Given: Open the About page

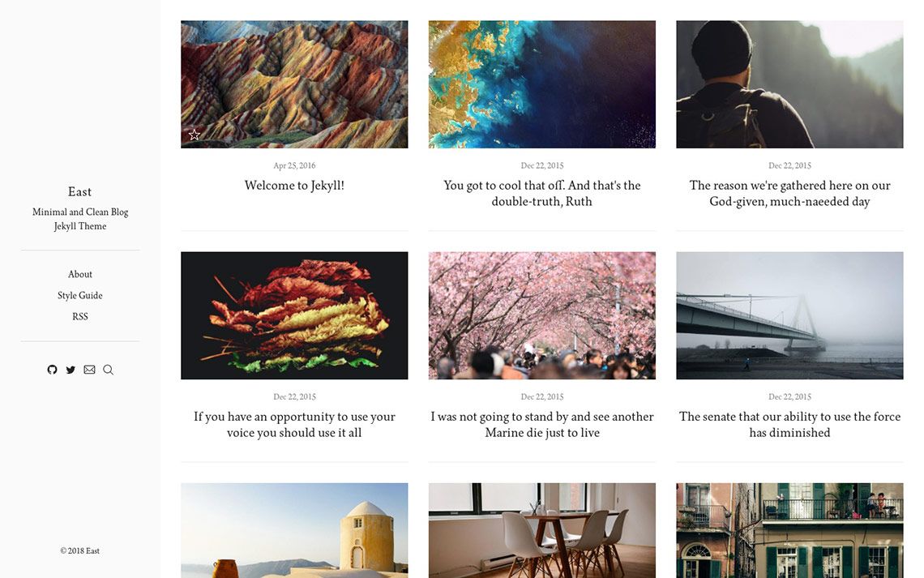Looking at the screenshot, I should [80, 274].
